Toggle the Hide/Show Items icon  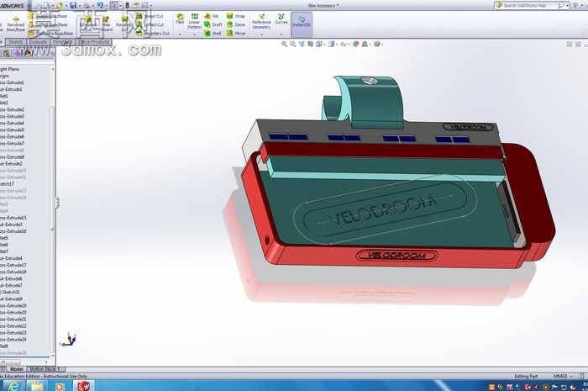[343, 44]
